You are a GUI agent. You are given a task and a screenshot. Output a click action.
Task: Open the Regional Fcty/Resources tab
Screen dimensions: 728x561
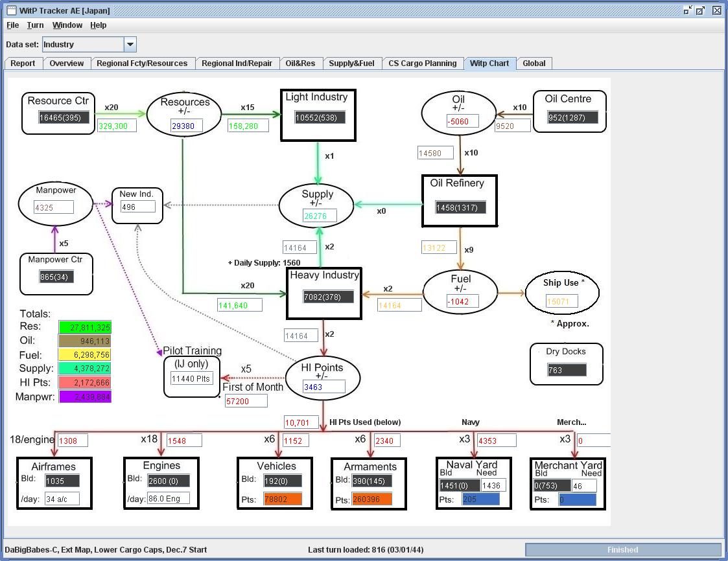[x=142, y=63]
